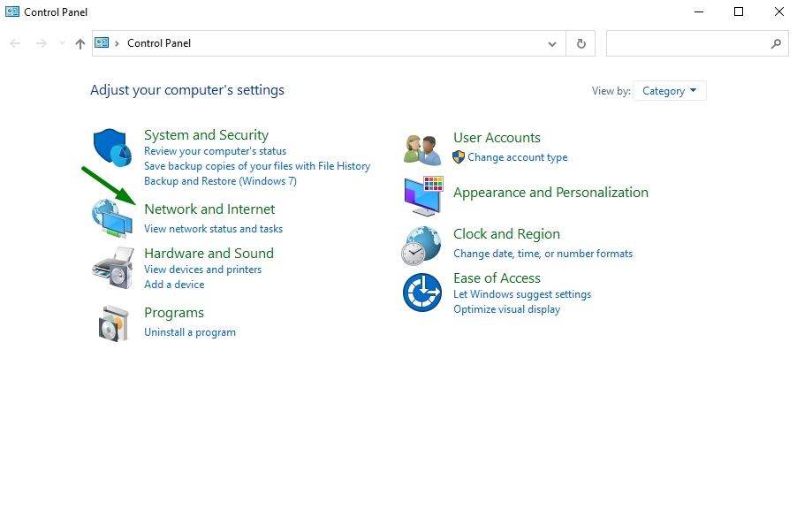Select the Programs disc icon

click(x=113, y=323)
